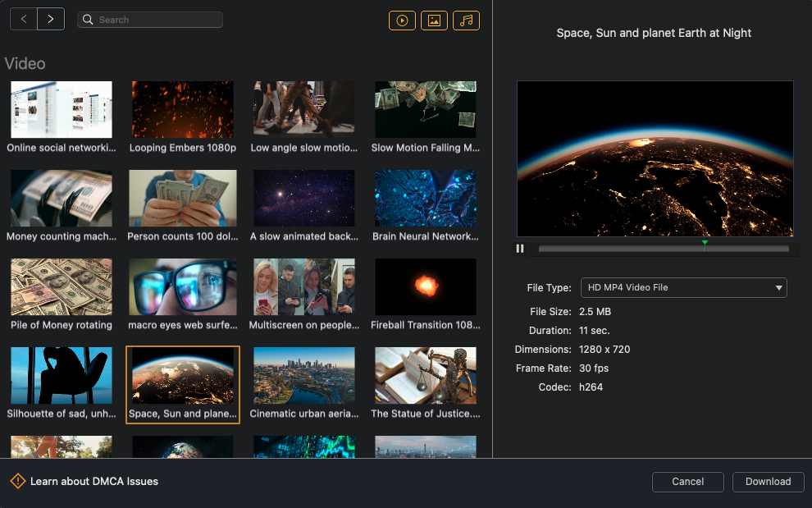Click the large Earth at night preview

(655, 158)
